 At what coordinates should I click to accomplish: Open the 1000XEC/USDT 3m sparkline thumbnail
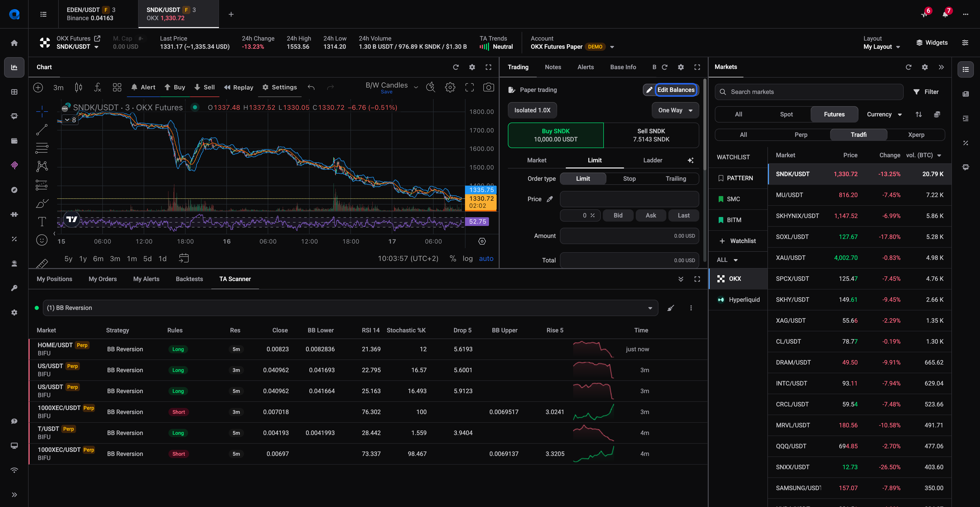pos(593,412)
